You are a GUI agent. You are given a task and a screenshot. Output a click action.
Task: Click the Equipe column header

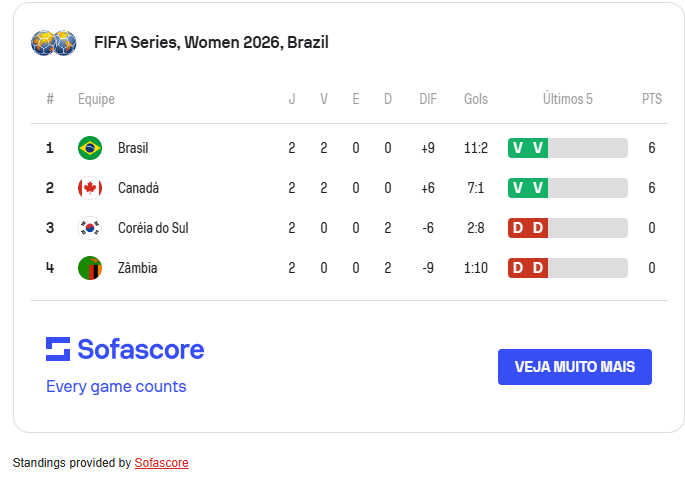(x=96, y=99)
